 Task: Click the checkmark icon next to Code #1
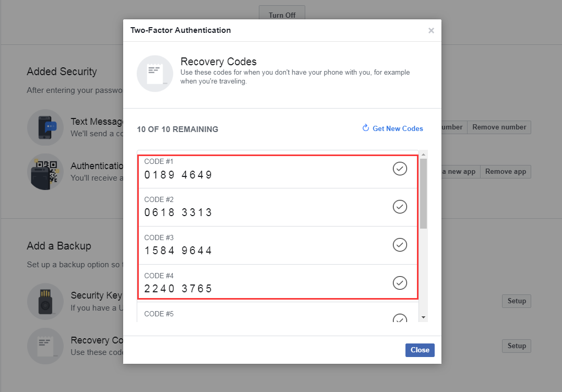pyautogui.click(x=400, y=169)
